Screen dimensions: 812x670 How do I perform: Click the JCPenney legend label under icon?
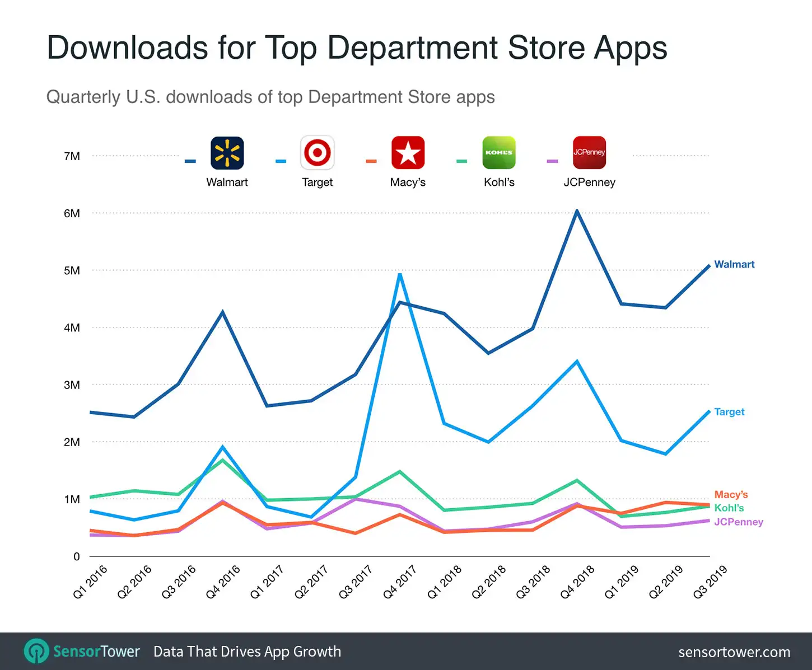pos(589,182)
